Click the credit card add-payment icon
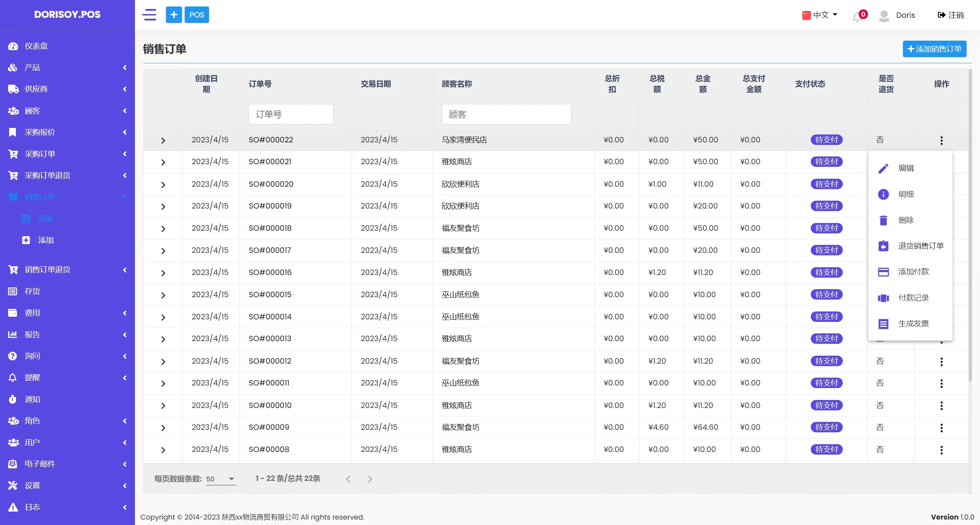Viewport: 980px width, 525px height. (x=883, y=272)
